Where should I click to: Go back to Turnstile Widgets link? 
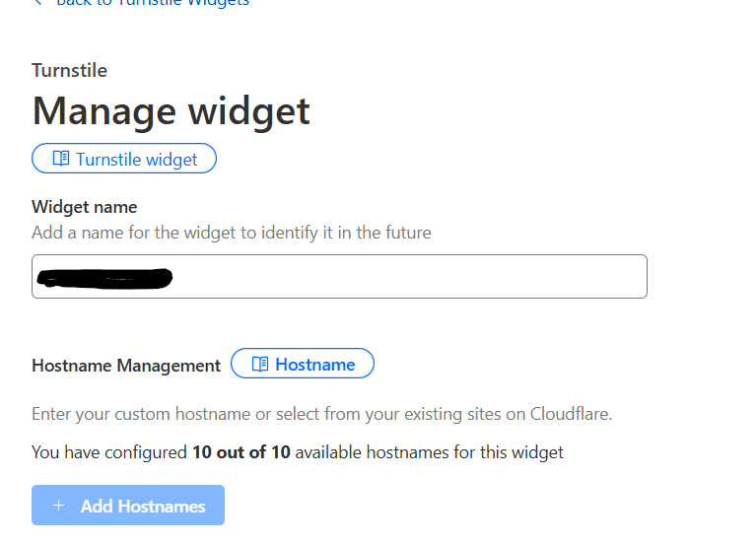coord(153,3)
